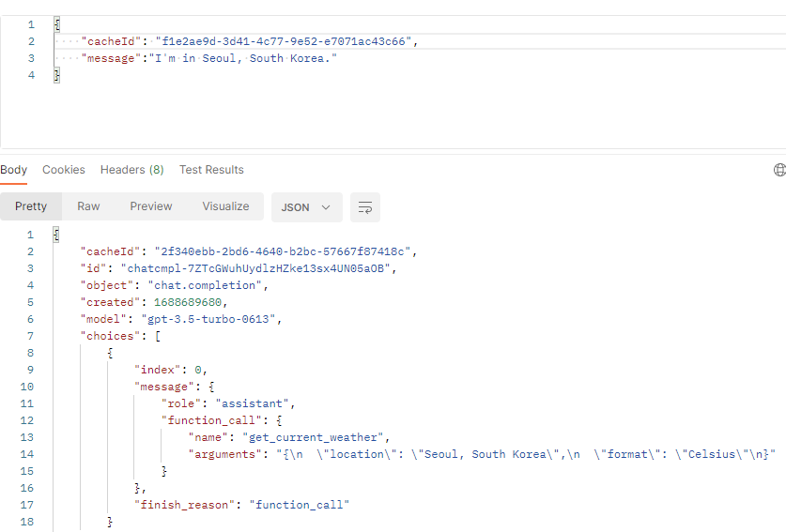Click the "finish_reason" key
786x532 pixels.
pyautogui.click(x=184, y=505)
